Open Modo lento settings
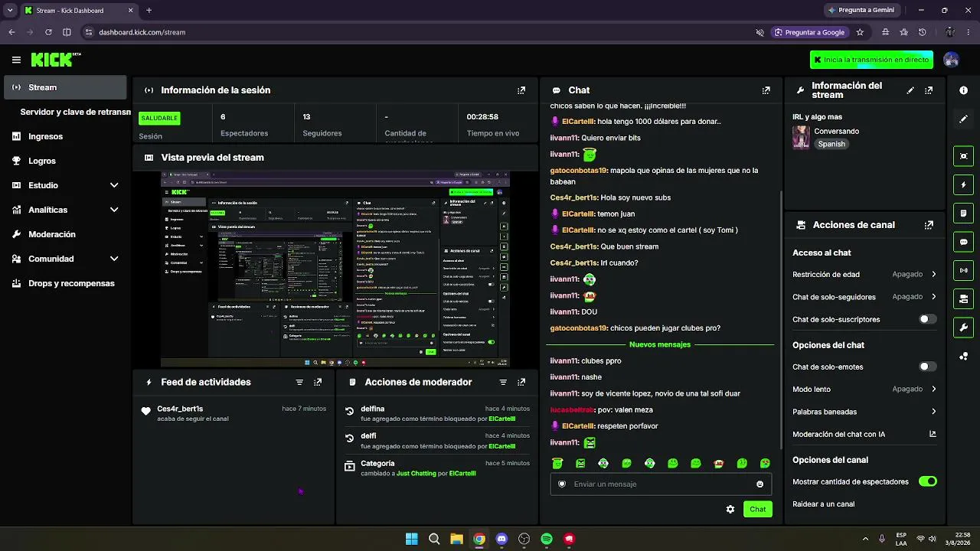This screenshot has width=980, height=551. [864, 390]
